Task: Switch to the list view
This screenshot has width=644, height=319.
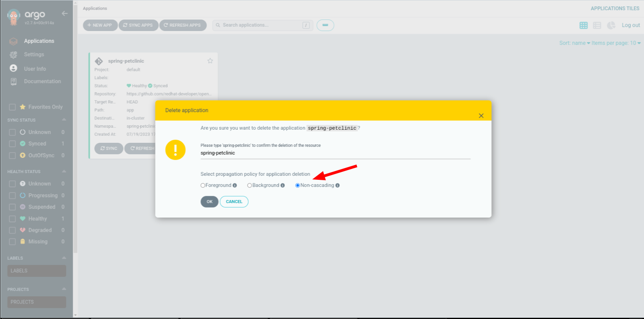Action: click(597, 25)
